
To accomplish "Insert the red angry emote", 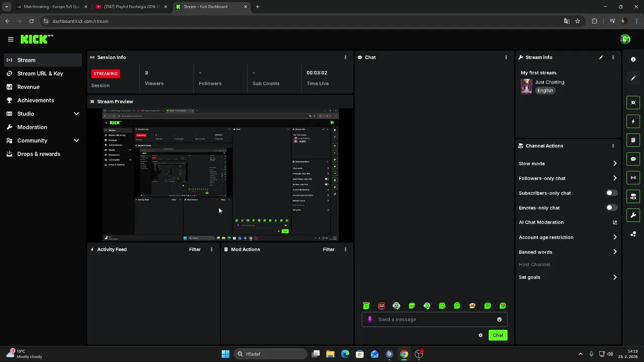I will pos(381,306).
